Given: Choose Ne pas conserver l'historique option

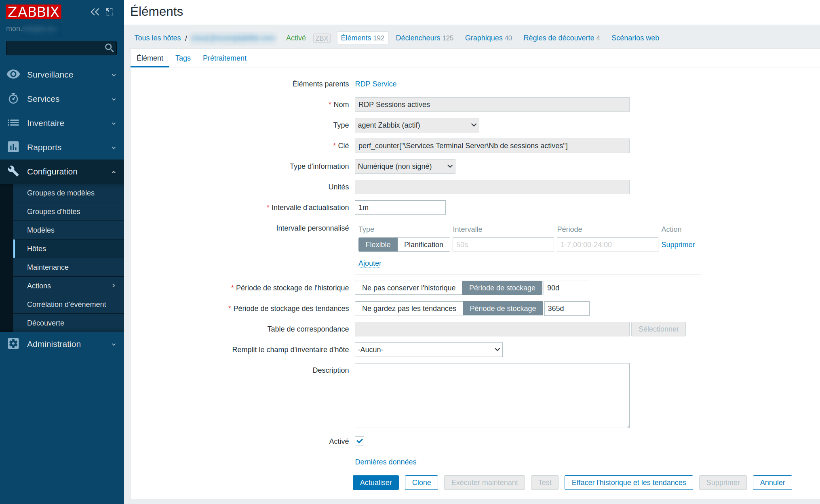Looking at the screenshot, I should (x=408, y=288).
